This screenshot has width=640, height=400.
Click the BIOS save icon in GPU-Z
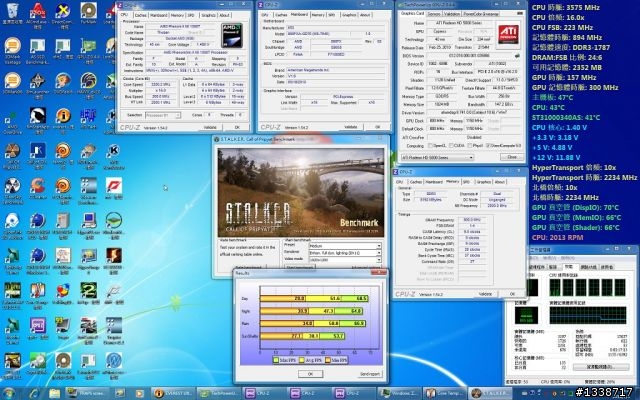[x=517, y=56]
